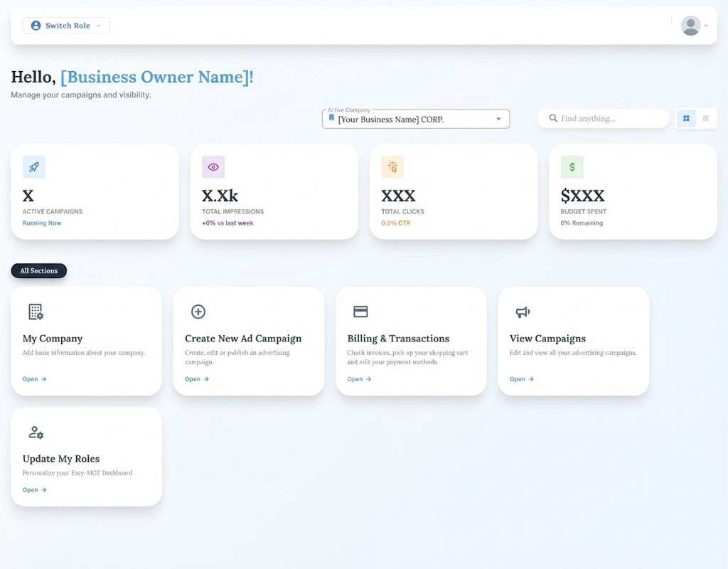
Task: Open the Billing & Transactions link
Action: (x=359, y=379)
